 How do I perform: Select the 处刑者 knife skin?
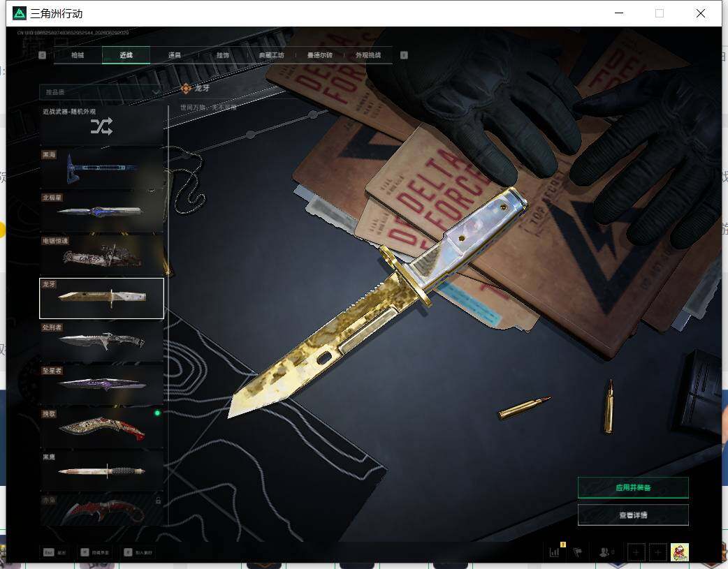(102, 341)
